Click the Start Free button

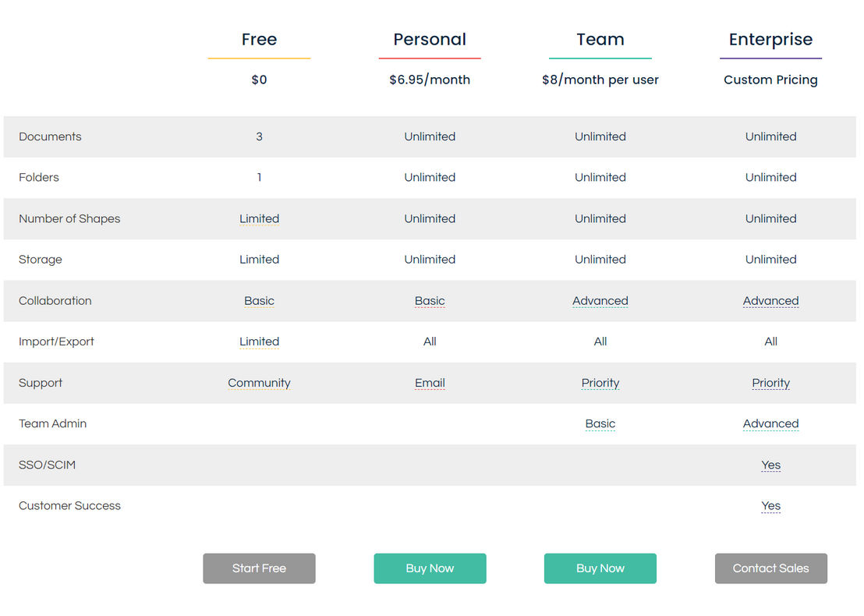259,568
